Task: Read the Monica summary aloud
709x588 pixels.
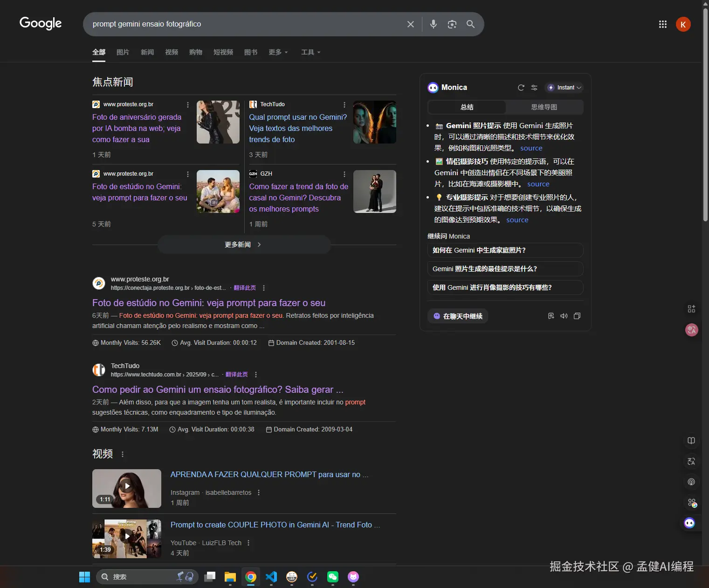Action: click(x=564, y=316)
